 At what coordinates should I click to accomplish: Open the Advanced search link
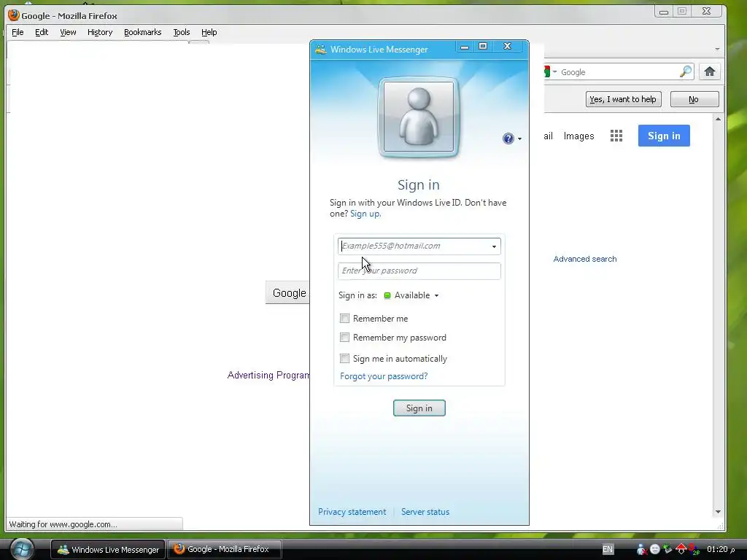(x=585, y=259)
